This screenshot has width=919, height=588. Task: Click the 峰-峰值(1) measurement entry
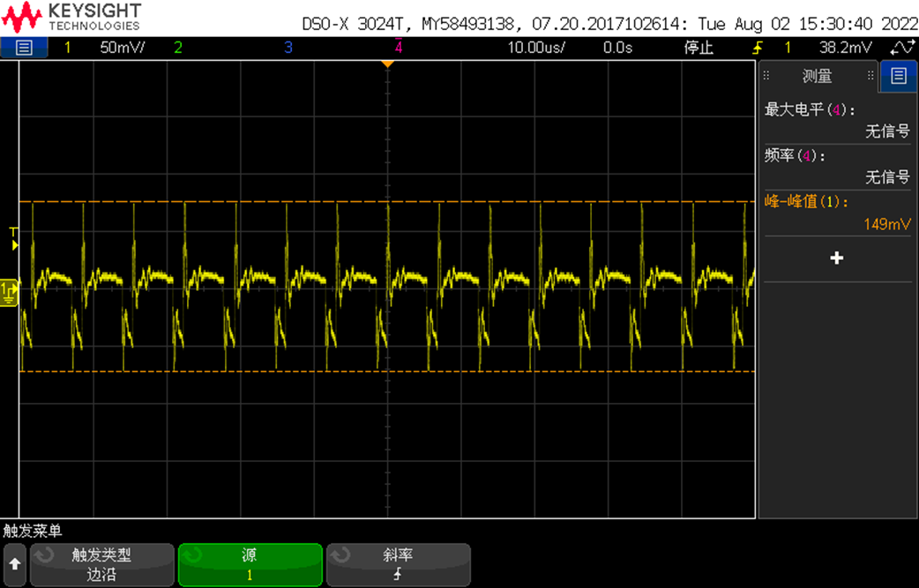838,212
